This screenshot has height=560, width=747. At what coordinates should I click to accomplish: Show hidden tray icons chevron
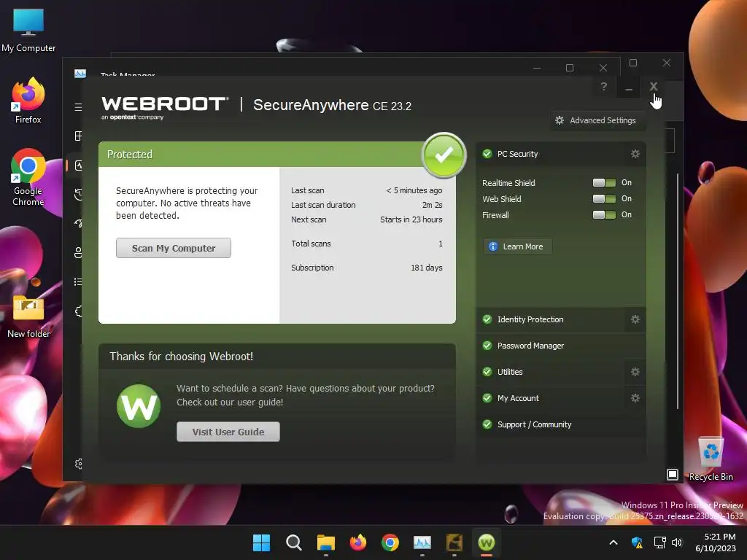click(x=614, y=542)
